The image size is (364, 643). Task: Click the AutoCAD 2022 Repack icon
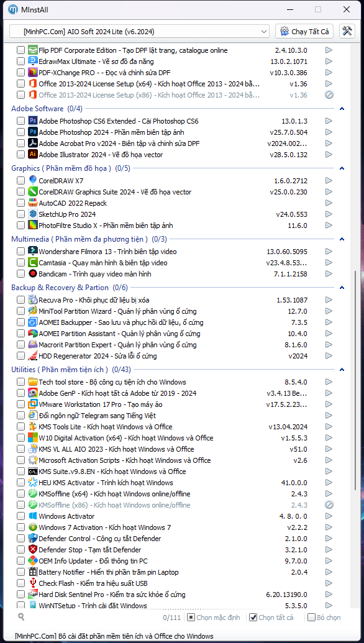click(33, 203)
